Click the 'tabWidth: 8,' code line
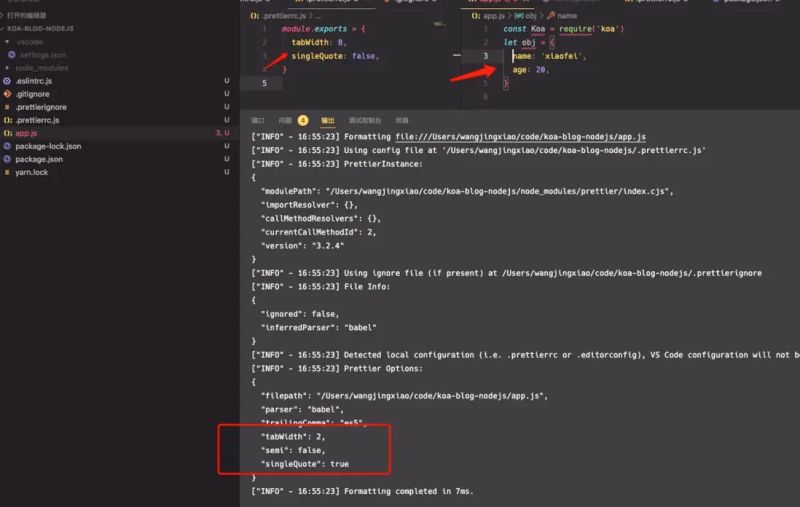The image size is (800, 507). pyautogui.click(x=319, y=42)
